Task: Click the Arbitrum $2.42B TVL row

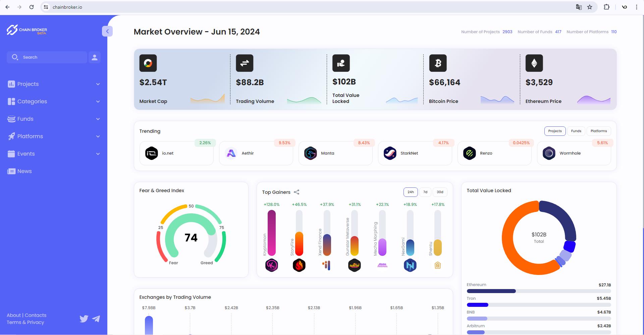Action: tap(539, 329)
